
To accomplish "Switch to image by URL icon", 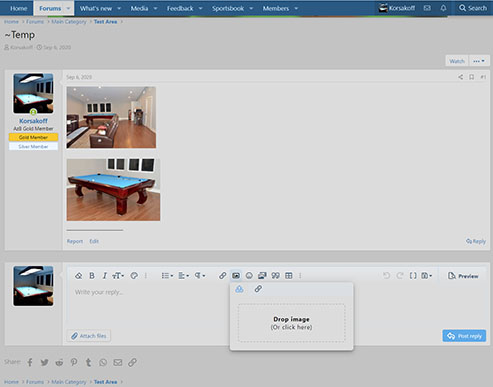I will point(258,289).
